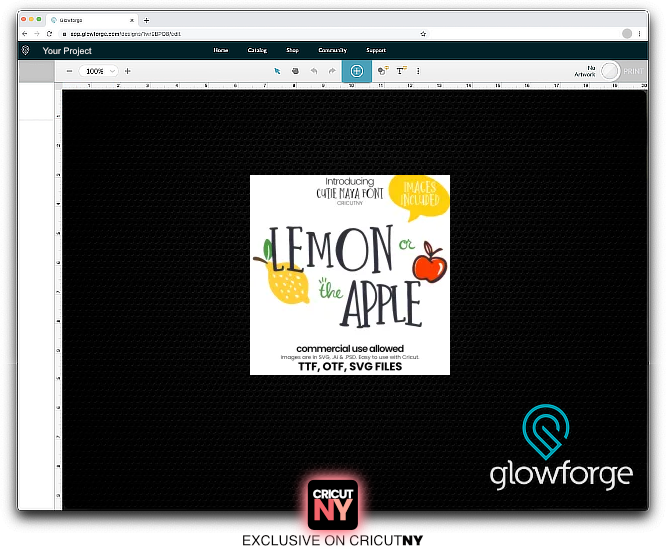Click the Glowforge logo icon in header
The height and width of the screenshot is (552, 666).
25,50
